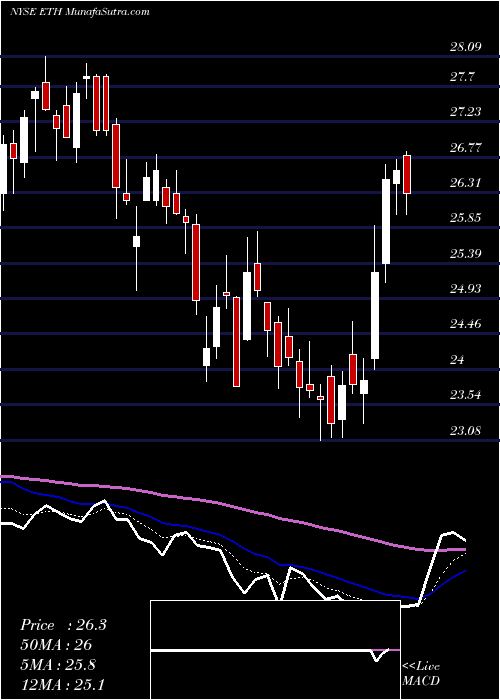
Task: Click the MACD inset panel box
Action: (x=275, y=650)
